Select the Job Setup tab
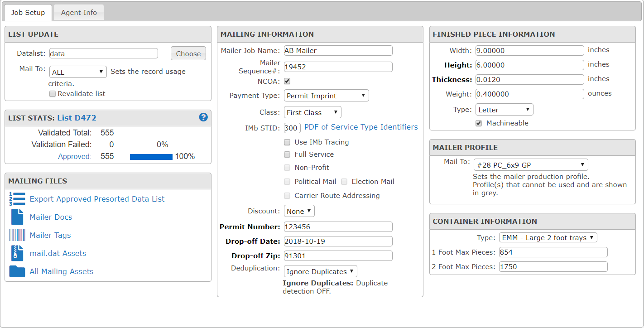Viewport: 644px width, 328px height. tap(28, 13)
